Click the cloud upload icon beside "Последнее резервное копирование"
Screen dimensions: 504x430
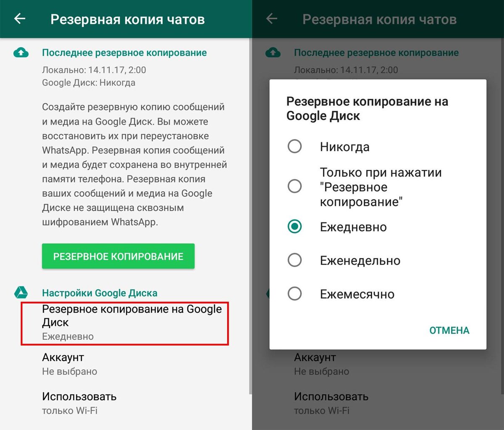21,53
